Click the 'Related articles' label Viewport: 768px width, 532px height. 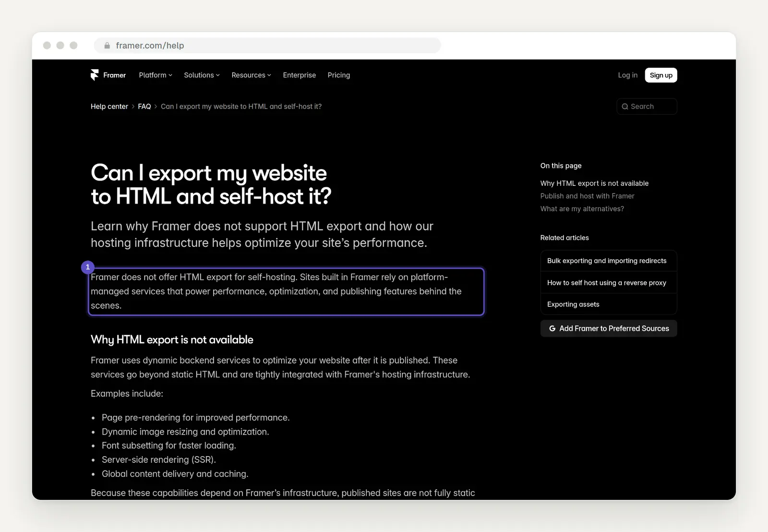pyautogui.click(x=564, y=238)
